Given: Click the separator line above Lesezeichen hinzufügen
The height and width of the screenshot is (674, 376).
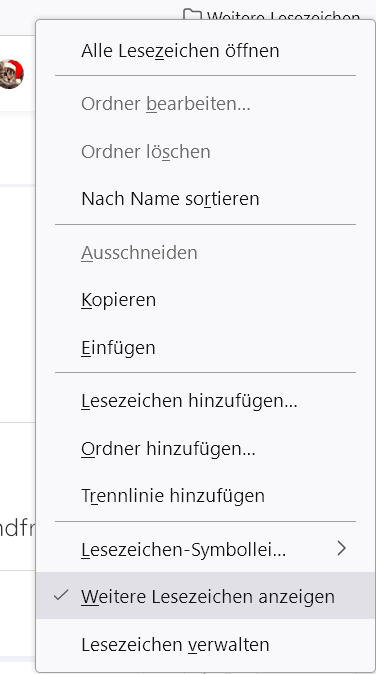Looking at the screenshot, I should [x=205, y=373].
